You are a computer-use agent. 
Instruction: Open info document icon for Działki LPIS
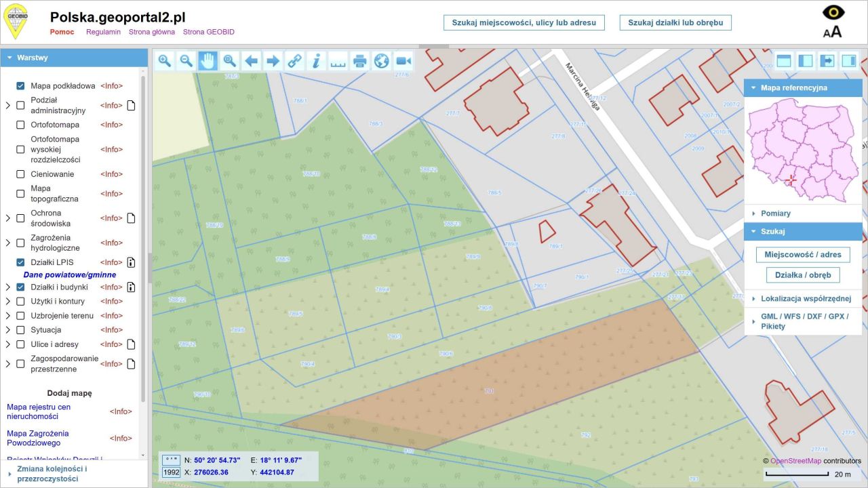pos(132,262)
